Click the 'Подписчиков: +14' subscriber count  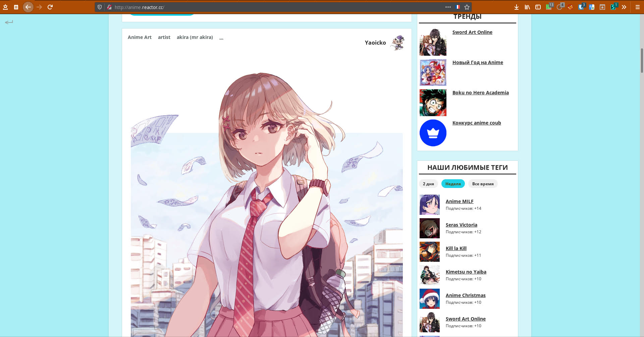(464, 208)
